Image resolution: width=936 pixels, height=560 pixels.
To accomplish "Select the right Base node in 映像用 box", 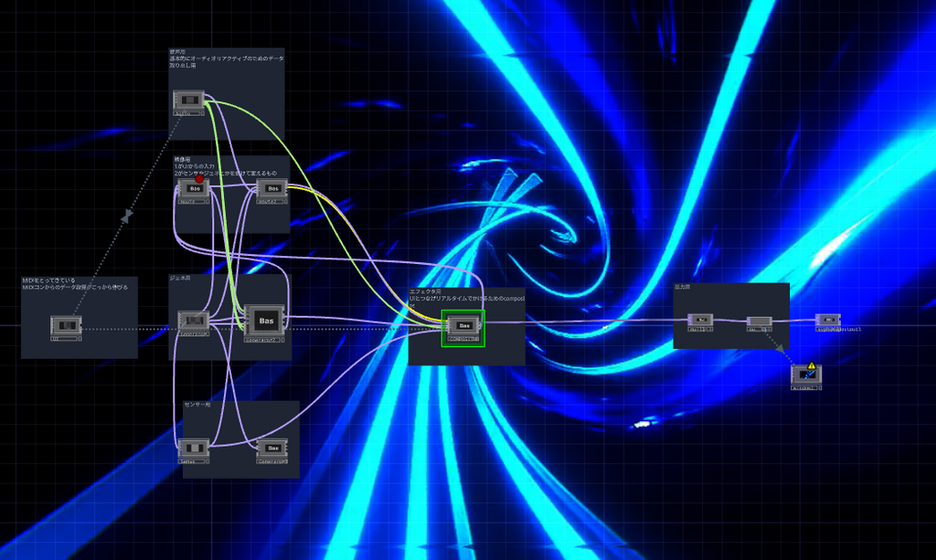I will 271,188.
